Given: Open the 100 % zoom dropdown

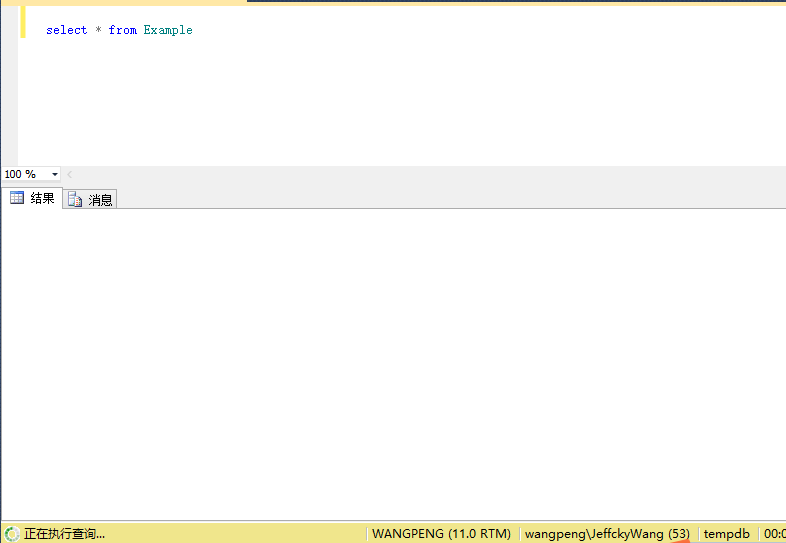Looking at the screenshot, I should (55, 174).
